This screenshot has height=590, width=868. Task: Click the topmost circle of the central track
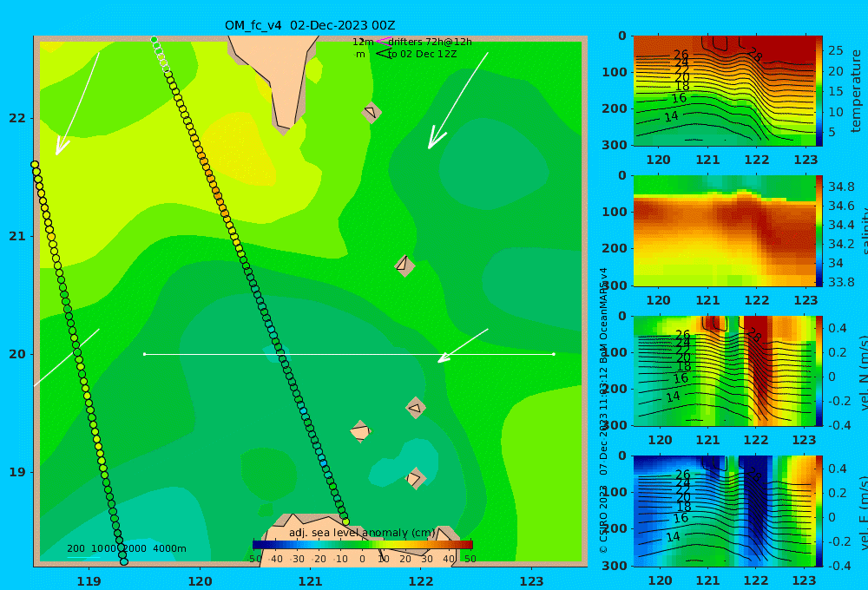point(154,40)
